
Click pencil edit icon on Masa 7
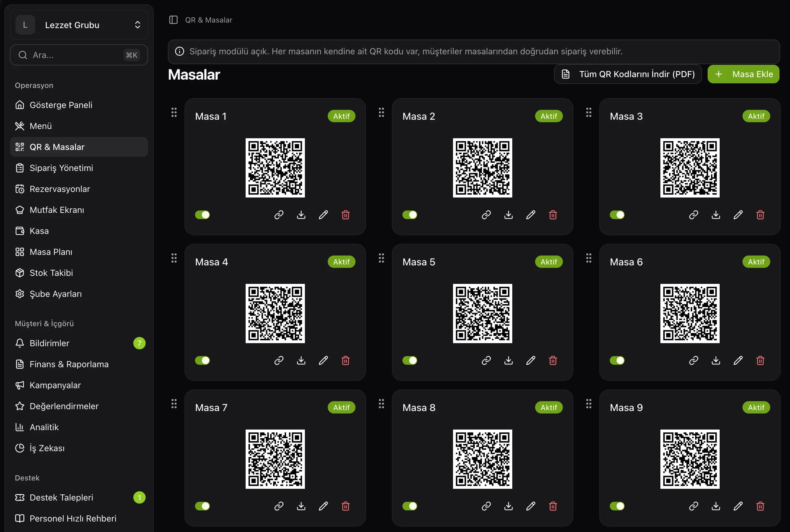(323, 506)
